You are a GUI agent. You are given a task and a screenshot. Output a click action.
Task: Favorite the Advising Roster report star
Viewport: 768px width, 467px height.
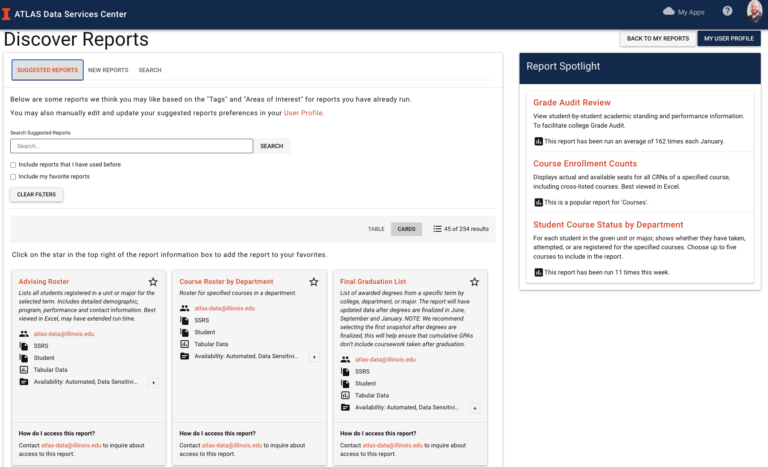point(153,282)
